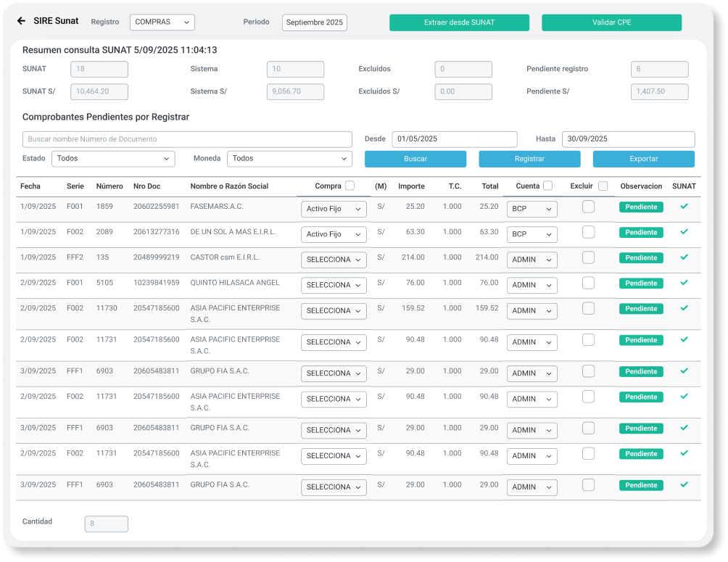Toggle the Compra header checkbox
728x562 pixels.
click(x=350, y=185)
